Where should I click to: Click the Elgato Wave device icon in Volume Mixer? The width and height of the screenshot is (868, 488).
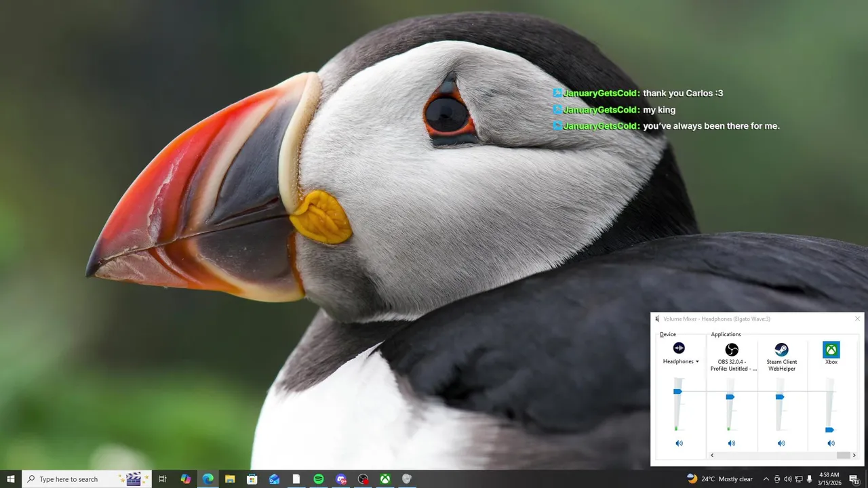(x=679, y=348)
